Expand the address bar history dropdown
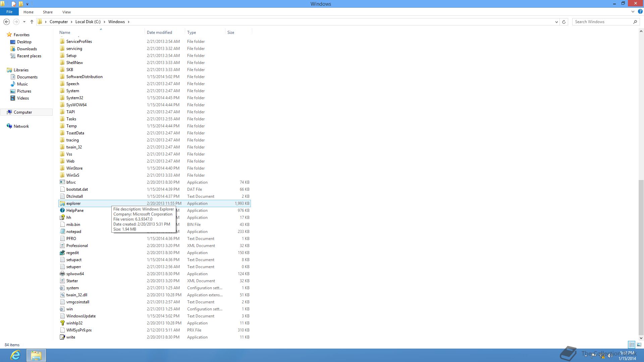 pos(556,22)
